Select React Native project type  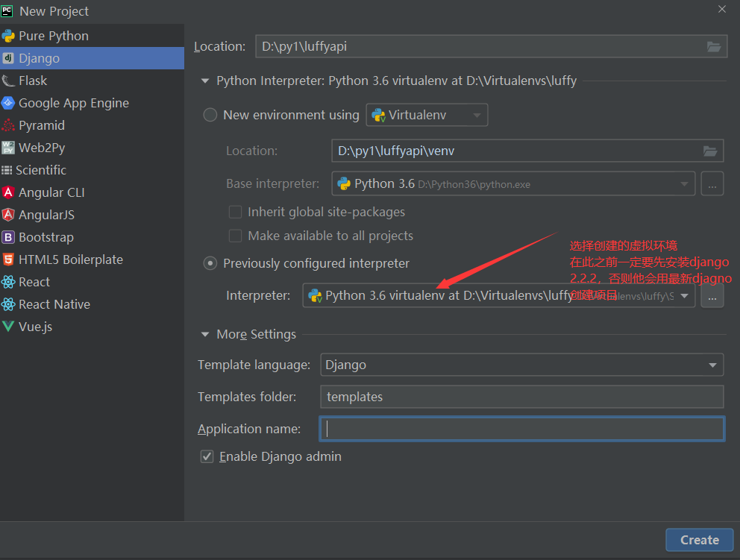point(54,304)
